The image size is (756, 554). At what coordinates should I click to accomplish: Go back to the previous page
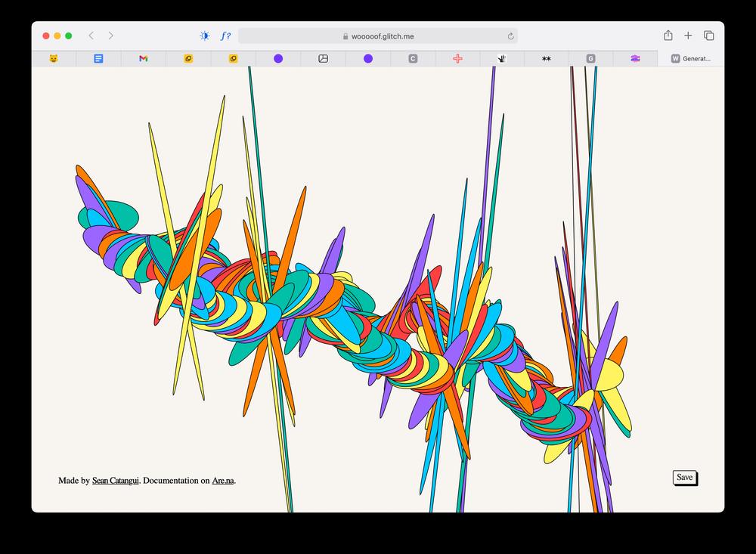click(91, 36)
